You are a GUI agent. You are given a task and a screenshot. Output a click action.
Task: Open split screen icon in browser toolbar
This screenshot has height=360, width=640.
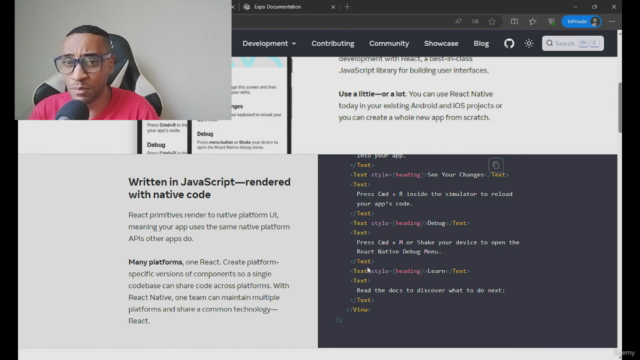click(x=514, y=21)
